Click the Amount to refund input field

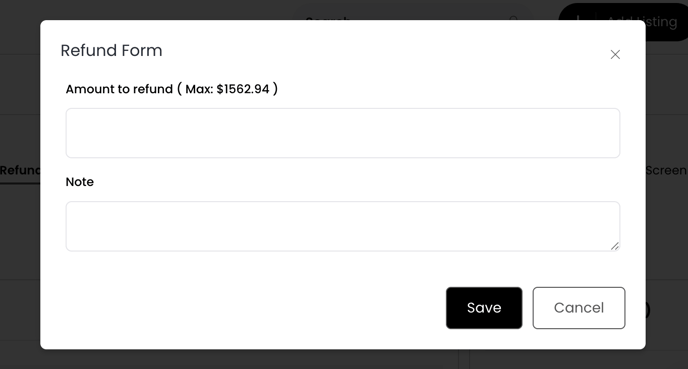tap(343, 133)
